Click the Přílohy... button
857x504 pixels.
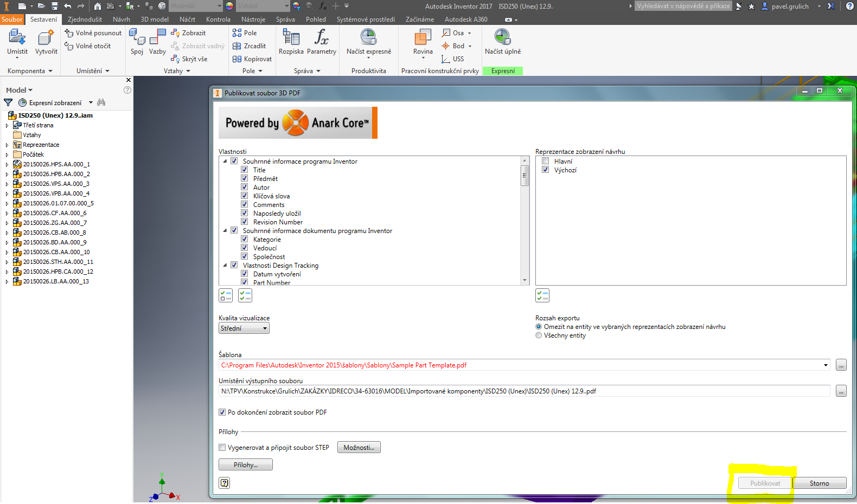(x=246, y=465)
